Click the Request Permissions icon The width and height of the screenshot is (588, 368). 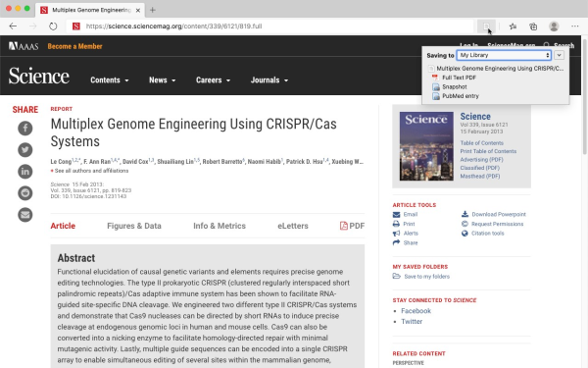pyautogui.click(x=465, y=224)
